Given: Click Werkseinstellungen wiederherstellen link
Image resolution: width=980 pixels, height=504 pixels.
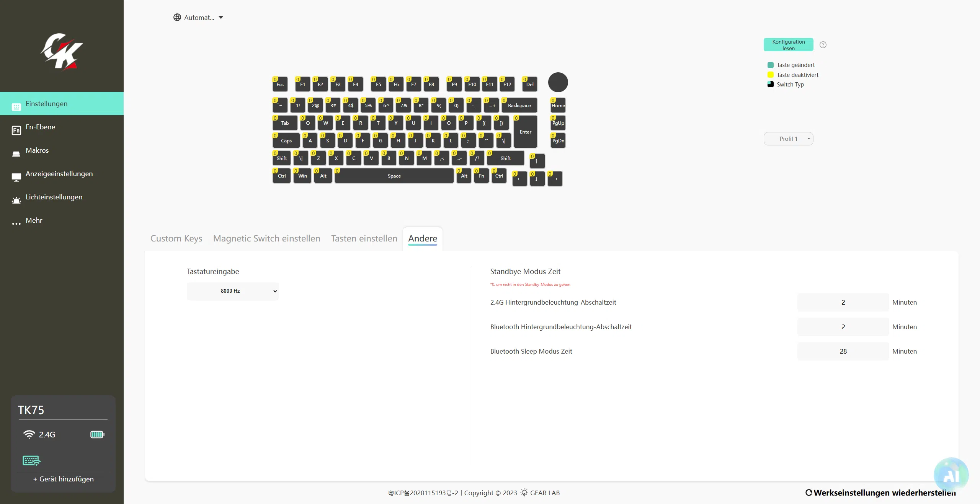Looking at the screenshot, I should click(880, 493).
